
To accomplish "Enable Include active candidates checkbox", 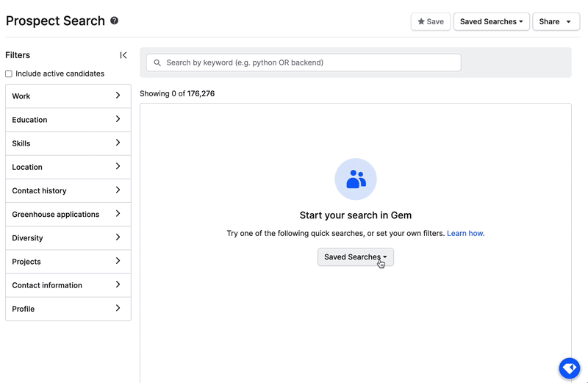I will [9, 74].
